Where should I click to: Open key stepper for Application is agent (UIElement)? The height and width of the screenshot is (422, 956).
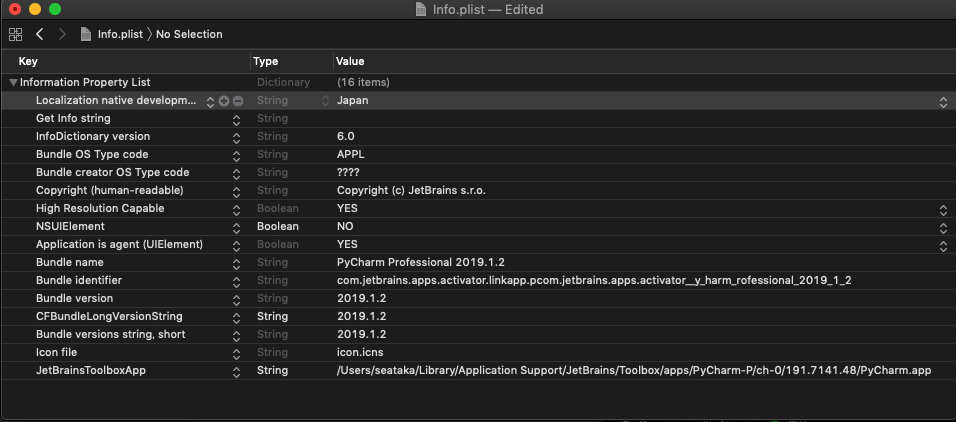237,246
